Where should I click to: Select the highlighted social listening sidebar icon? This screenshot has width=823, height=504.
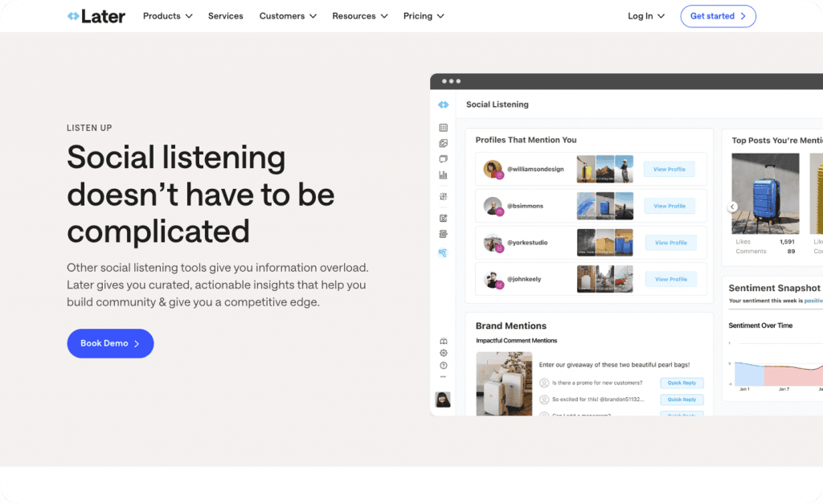pos(444,253)
